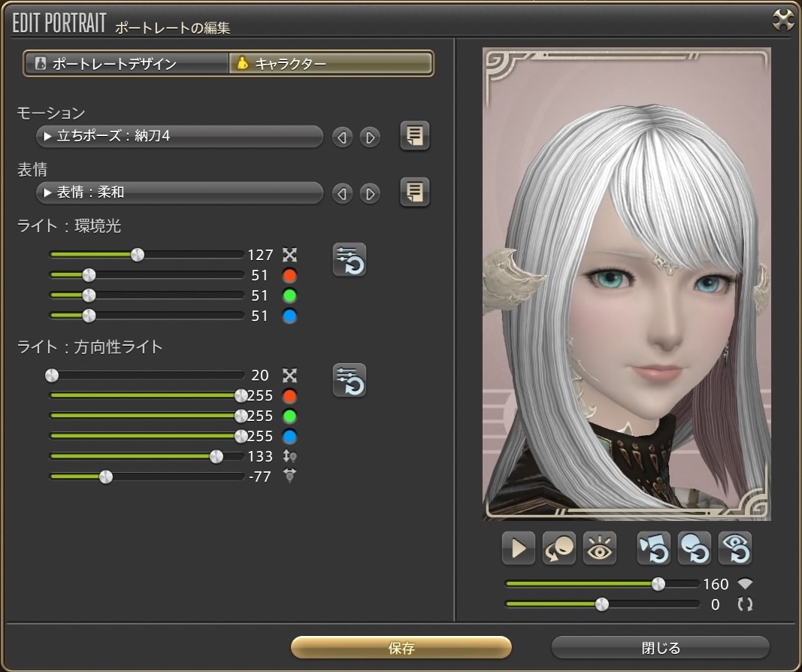This screenshot has height=672, width=802.
Task: Click the character portrait preview
Action: pyautogui.click(x=626, y=284)
